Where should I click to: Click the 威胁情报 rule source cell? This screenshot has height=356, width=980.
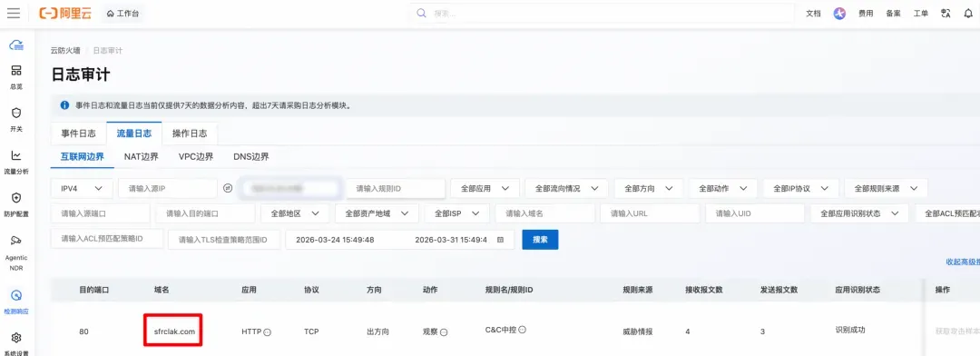click(638, 331)
